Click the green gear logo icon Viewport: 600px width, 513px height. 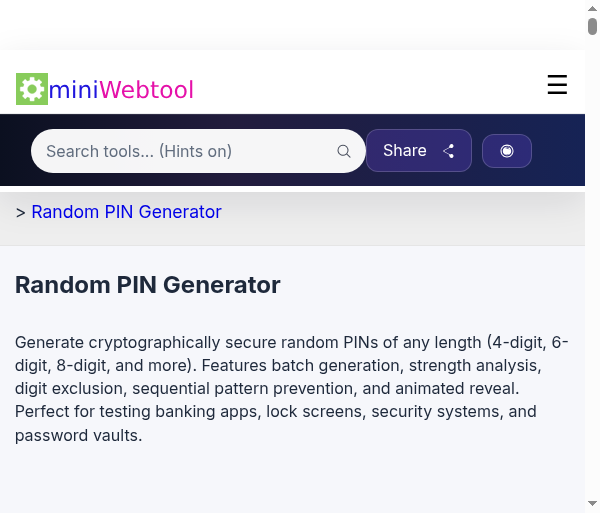(32, 89)
